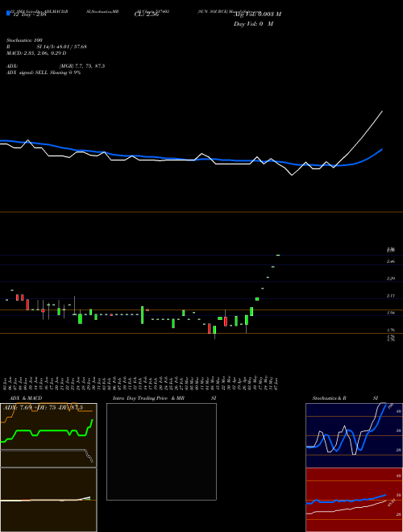Click the blue 12 Day SMA legend swatch
Image resolution: width=403 pixels, height=532 pixels.
(x=9, y=13)
